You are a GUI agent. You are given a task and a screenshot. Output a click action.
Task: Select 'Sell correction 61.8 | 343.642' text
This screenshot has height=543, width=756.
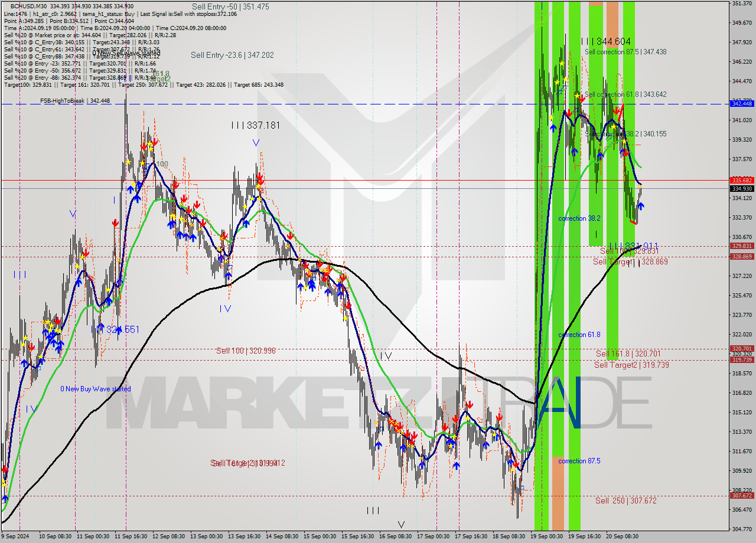(625, 94)
